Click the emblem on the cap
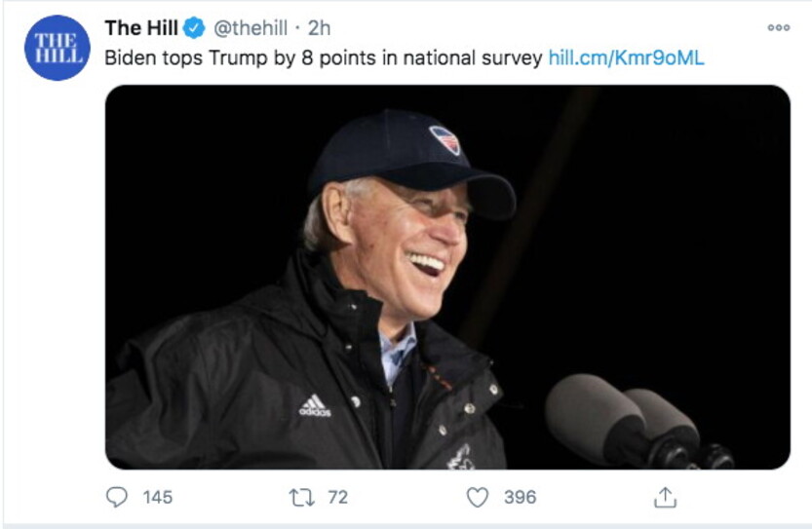The height and width of the screenshot is (529, 812). coord(445,139)
